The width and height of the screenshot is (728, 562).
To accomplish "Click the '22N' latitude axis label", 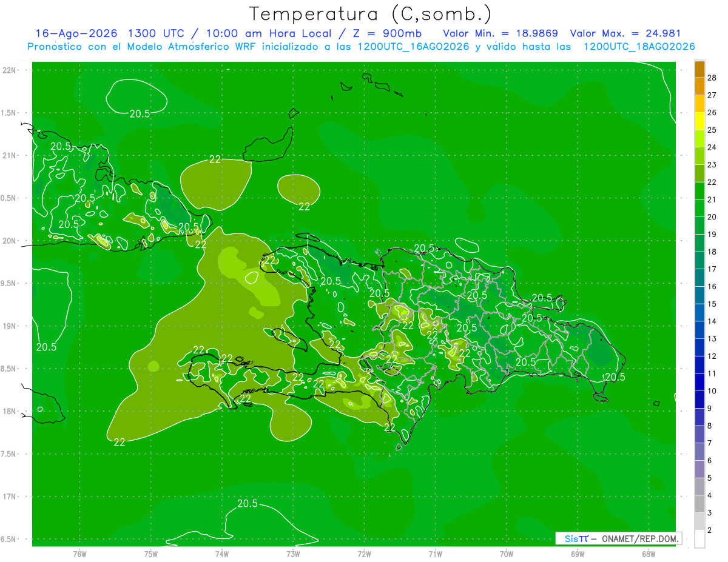I will [x=8, y=70].
